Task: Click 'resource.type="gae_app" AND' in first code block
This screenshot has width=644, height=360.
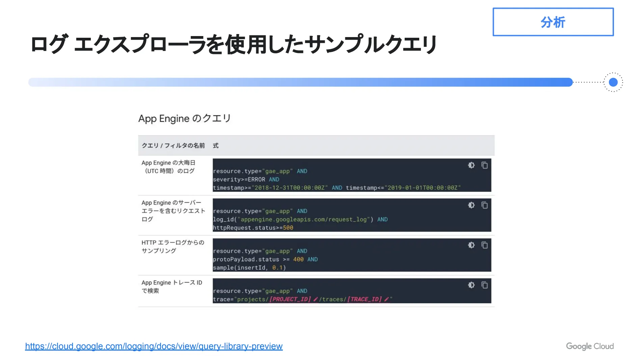Action: (x=260, y=171)
